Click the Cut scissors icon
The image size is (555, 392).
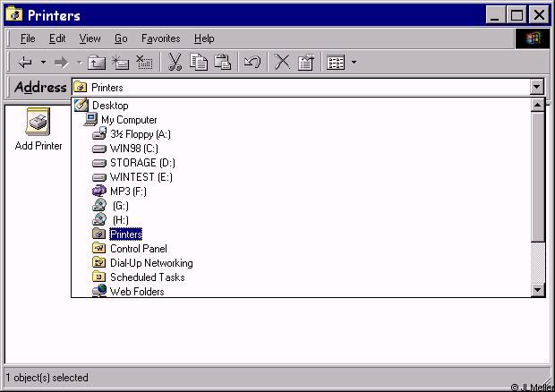pyautogui.click(x=175, y=62)
